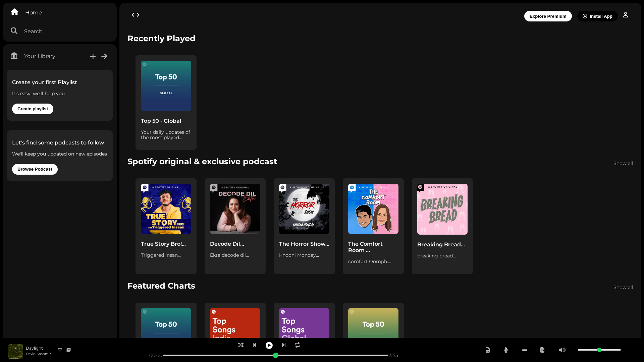Click the 'Recently Played' heading
The image size is (644, 362).
[161, 39]
